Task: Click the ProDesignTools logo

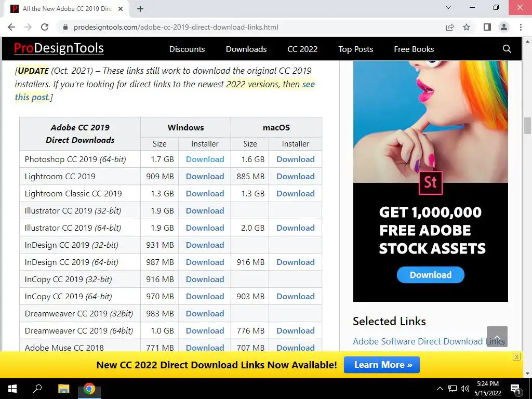Action: [x=59, y=48]
